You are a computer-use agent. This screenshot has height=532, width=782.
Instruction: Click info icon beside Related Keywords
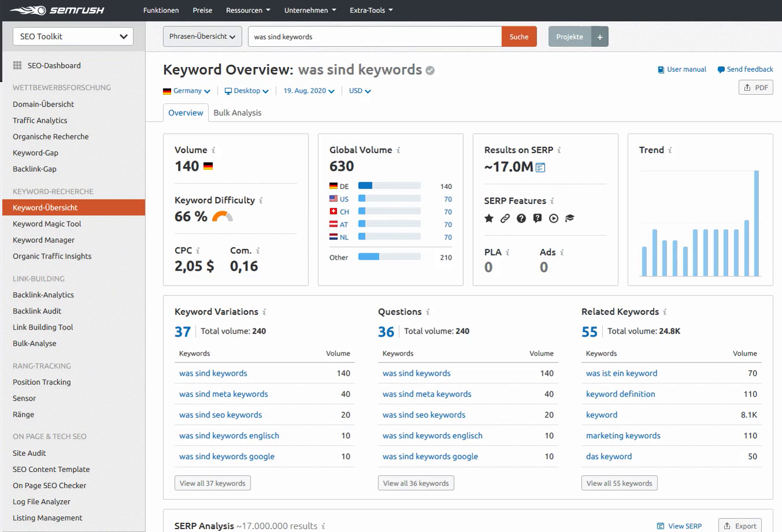(x=665, y=312)
